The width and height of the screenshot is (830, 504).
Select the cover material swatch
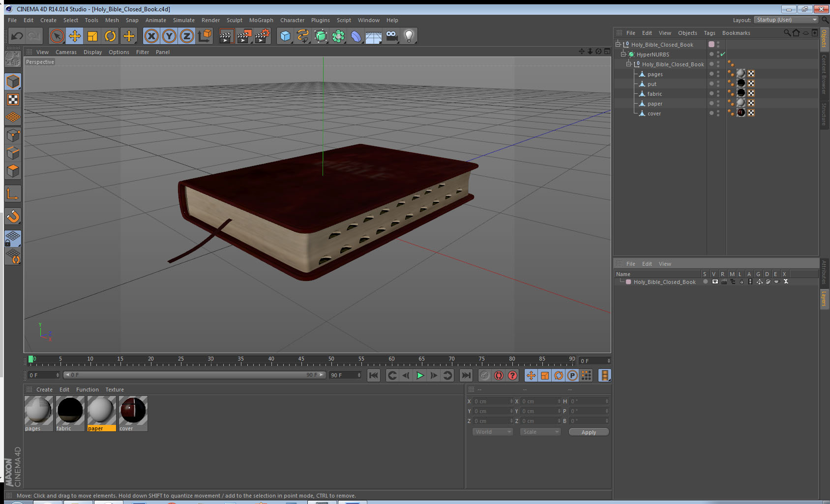tap(133, 414)
